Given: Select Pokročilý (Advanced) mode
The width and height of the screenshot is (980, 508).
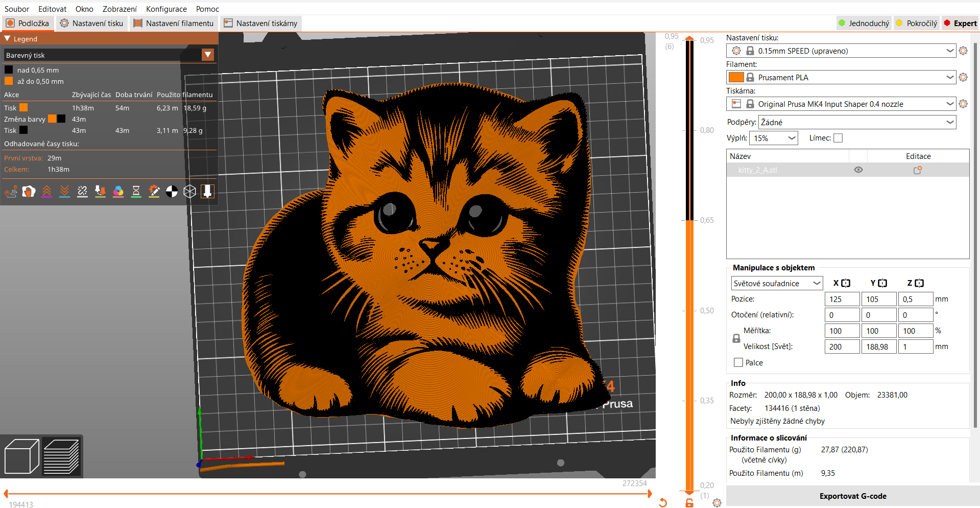Looking at the screenshot, I should point(917,23).
